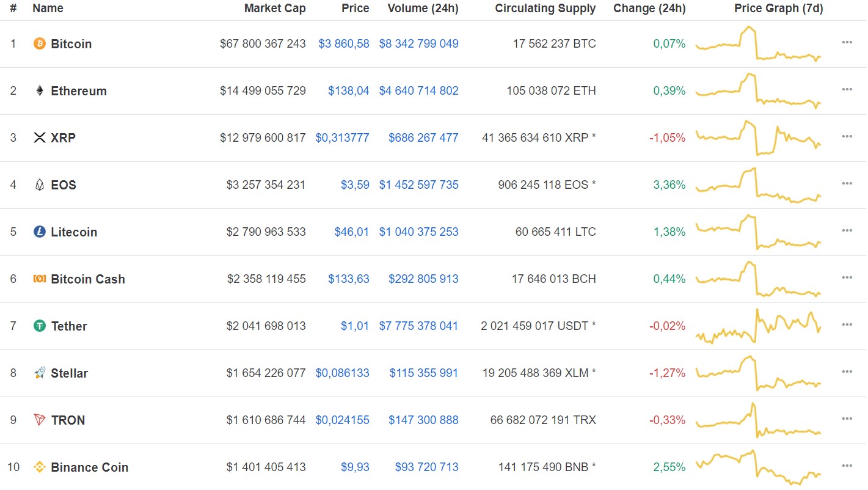Click circulating supply 105 038 072 ETH
The image size is (868, 490).
[x=551, y=90]
